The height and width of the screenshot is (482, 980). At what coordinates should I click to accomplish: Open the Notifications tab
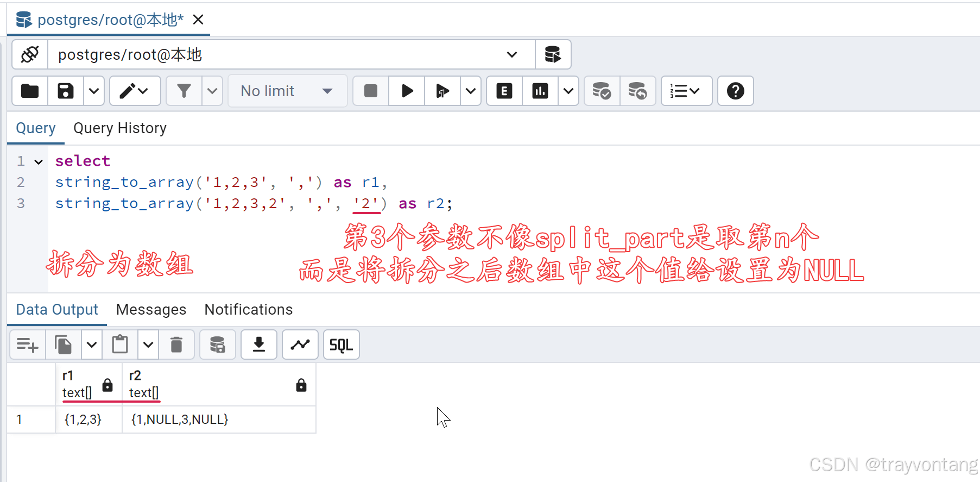249,310
